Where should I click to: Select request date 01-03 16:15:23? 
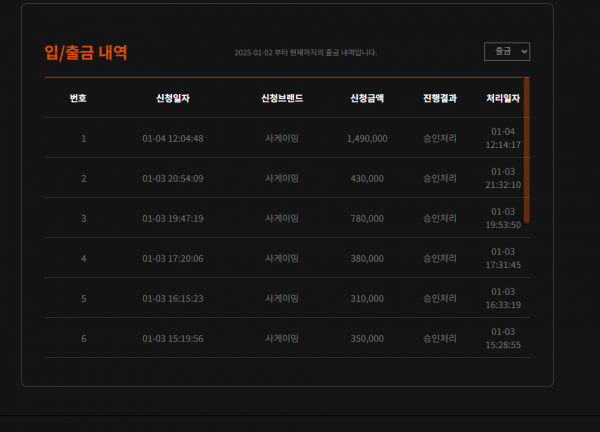coord(173,298)
